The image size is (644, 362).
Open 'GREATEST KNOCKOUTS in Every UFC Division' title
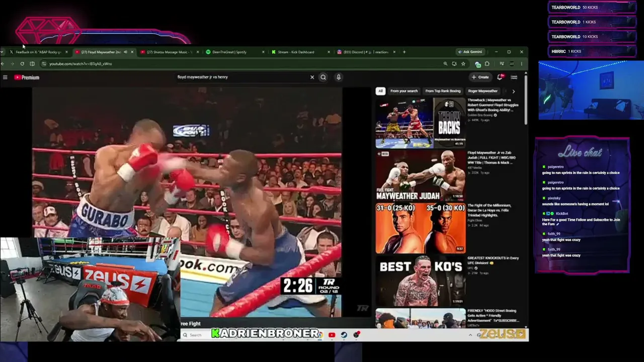click(493, 260)
